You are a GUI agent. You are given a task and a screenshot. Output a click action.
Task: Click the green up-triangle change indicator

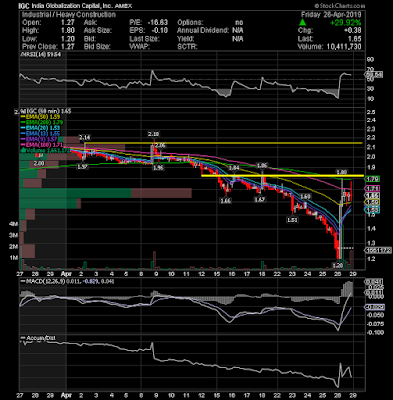(302, 23)
